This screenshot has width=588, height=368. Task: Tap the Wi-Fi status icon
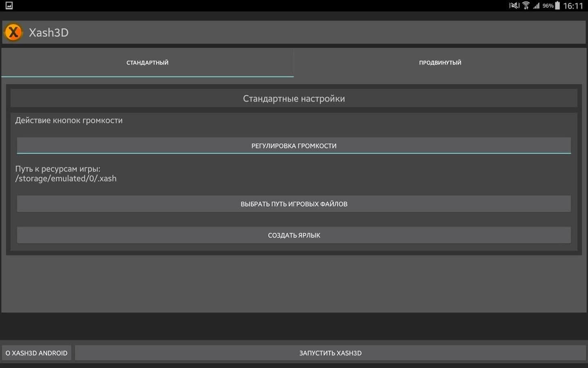click(526, 6)
